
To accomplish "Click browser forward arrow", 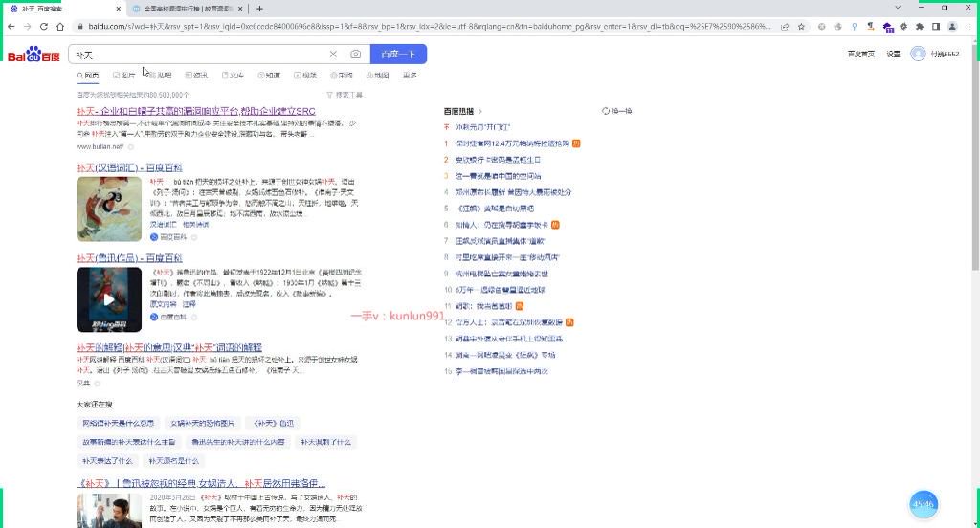I will (x=28, y=26).
